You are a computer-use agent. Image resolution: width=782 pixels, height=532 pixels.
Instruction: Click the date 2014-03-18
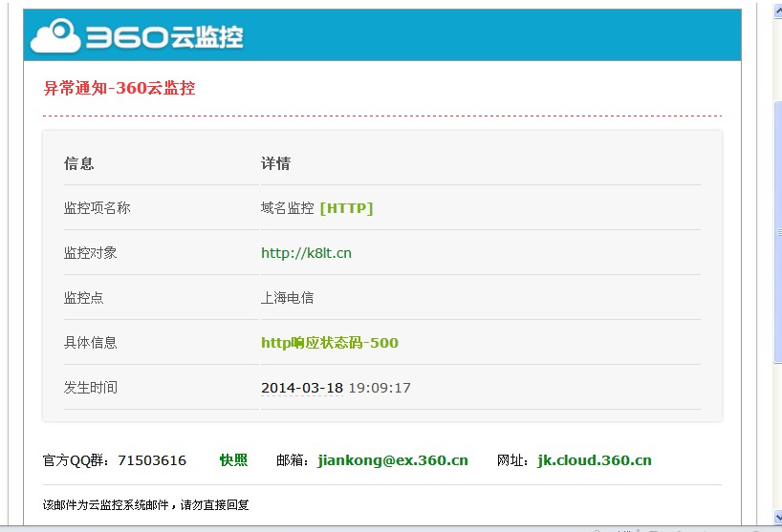(302, 388)
